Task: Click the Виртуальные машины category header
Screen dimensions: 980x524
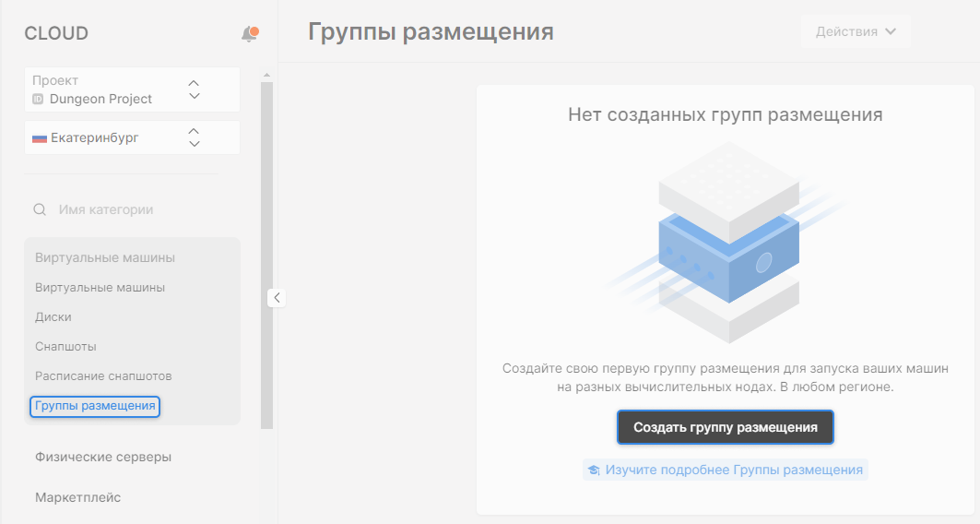Action: (105, 257)
